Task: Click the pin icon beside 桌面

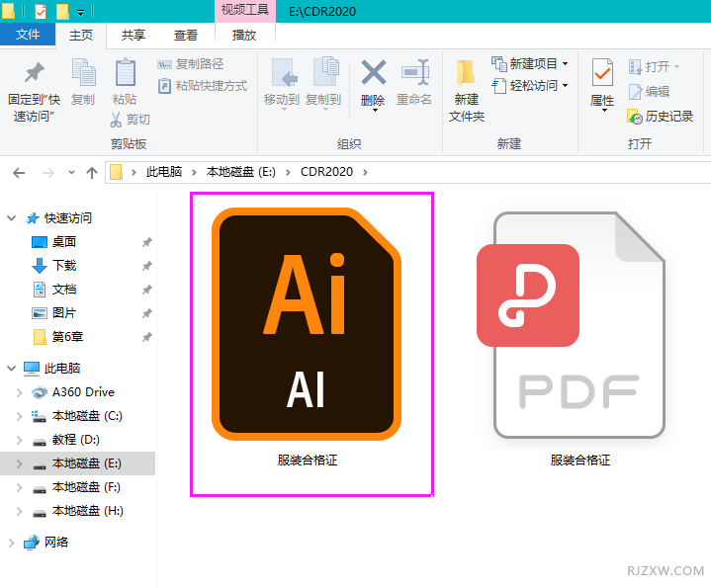Action: [x=147, y=242]
